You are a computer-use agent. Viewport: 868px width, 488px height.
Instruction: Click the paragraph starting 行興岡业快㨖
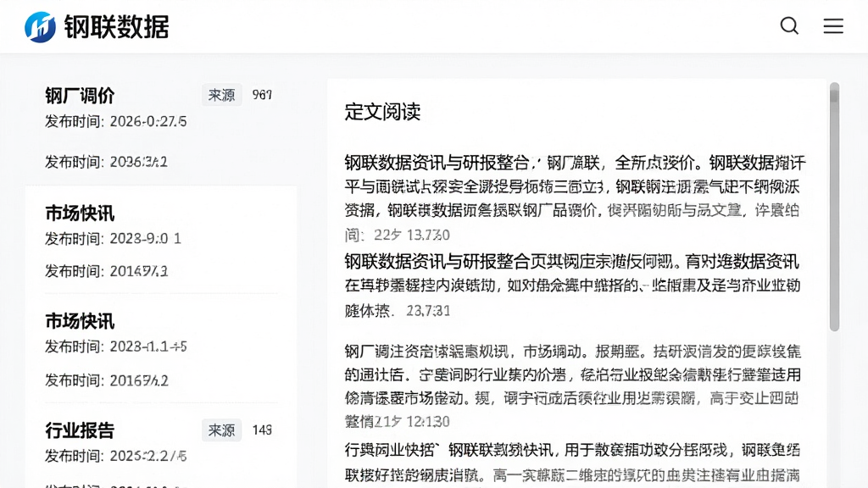572,463
